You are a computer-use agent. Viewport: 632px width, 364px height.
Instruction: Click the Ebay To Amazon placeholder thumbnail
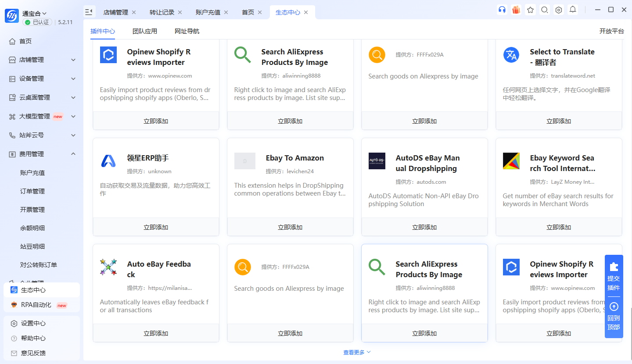tap(245, 161)
